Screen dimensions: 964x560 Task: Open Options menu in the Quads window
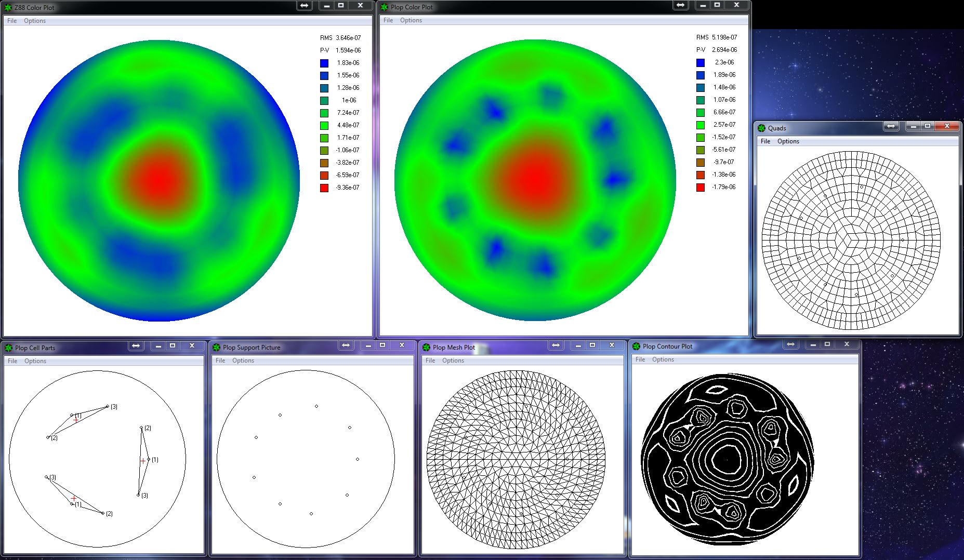tap(788, 141)
